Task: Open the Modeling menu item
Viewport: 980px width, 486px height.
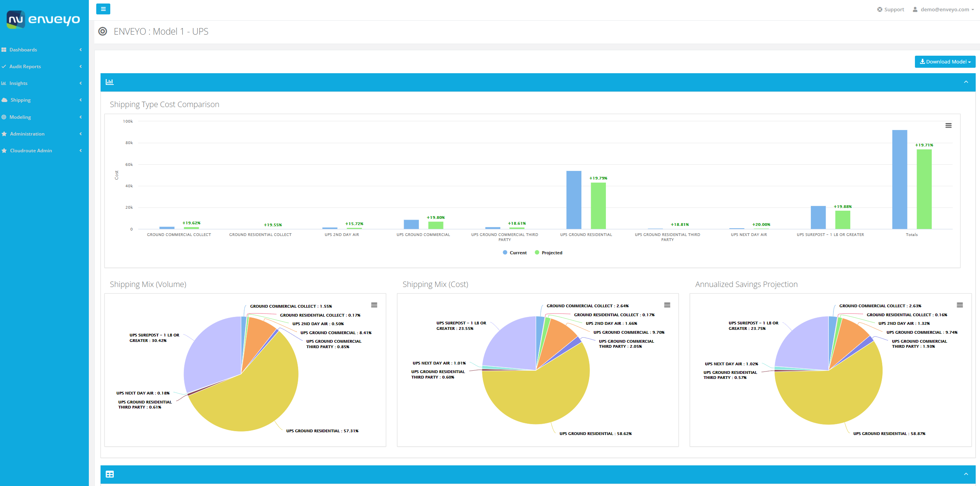Action: [44, 117]
